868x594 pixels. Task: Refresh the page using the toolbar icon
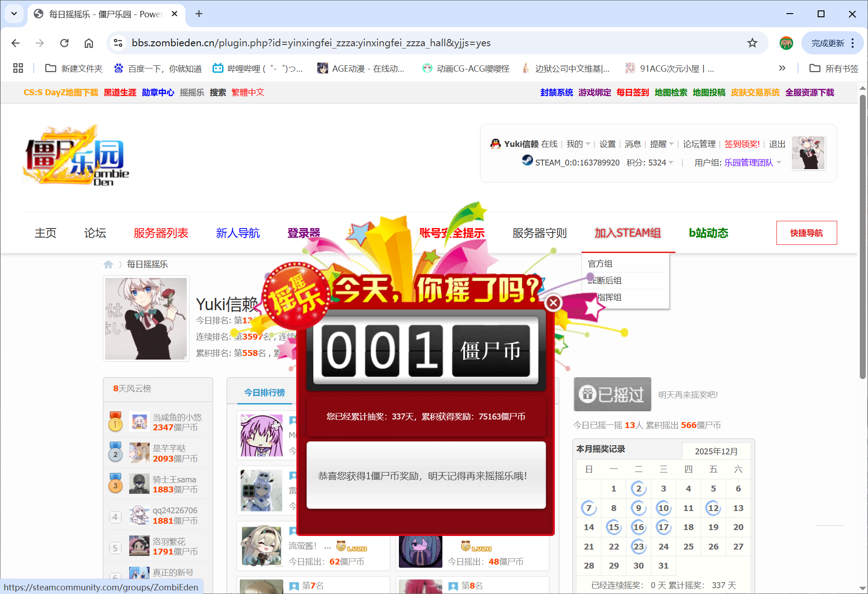(64, 43)
